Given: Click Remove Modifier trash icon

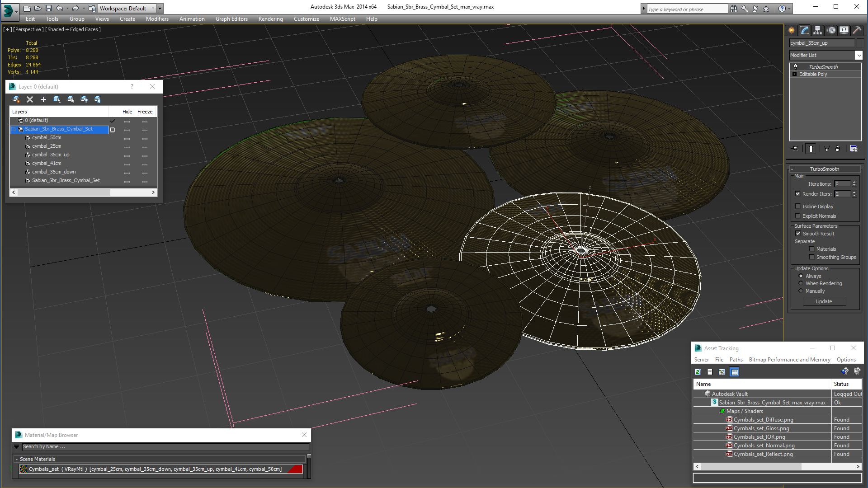Looking at the screenshot, I should click(838, 148).
